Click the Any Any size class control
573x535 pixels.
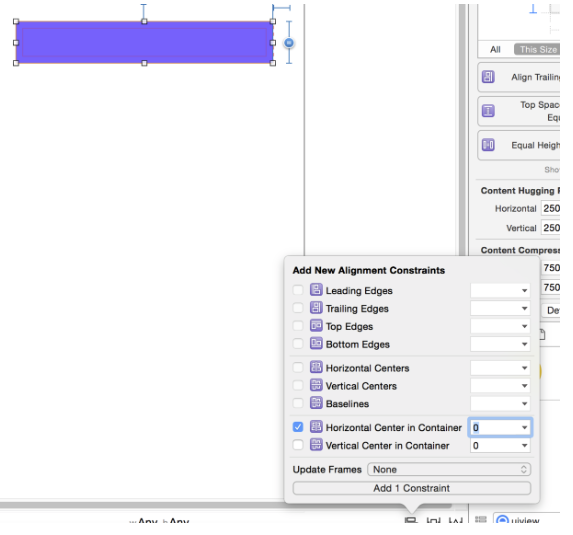[x=159, y=520]
